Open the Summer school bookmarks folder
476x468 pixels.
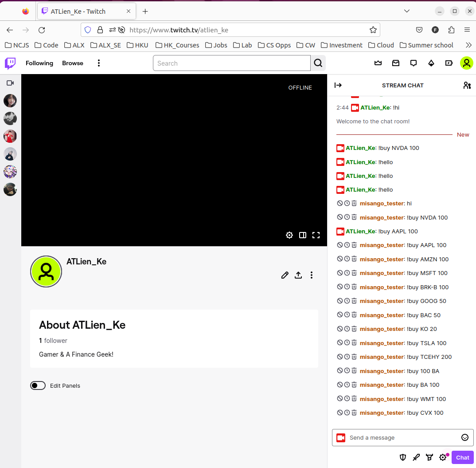426,45
